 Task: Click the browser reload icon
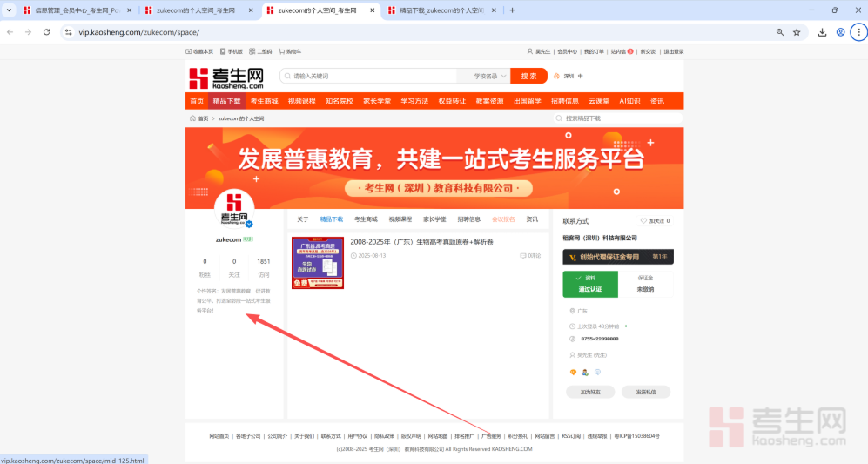[47, 32]
